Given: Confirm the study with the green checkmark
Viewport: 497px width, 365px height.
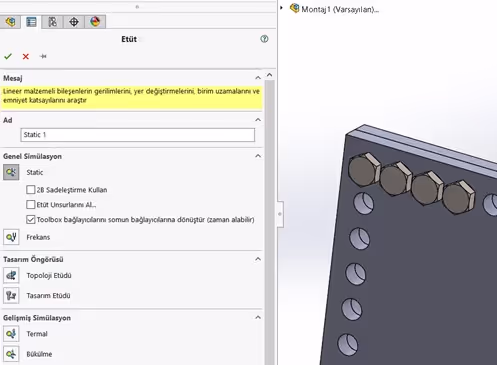Looking at the screenshot, I should point(8,56).
